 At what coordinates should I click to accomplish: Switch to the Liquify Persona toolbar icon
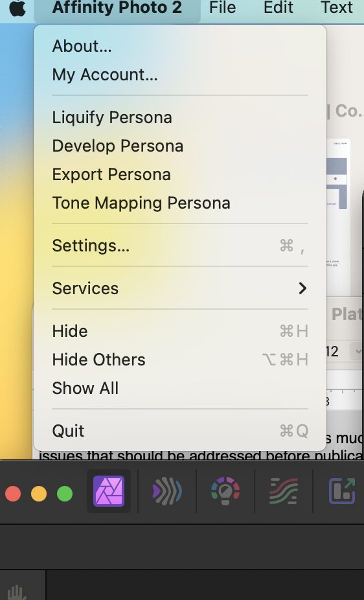click(x=167, y=491)
